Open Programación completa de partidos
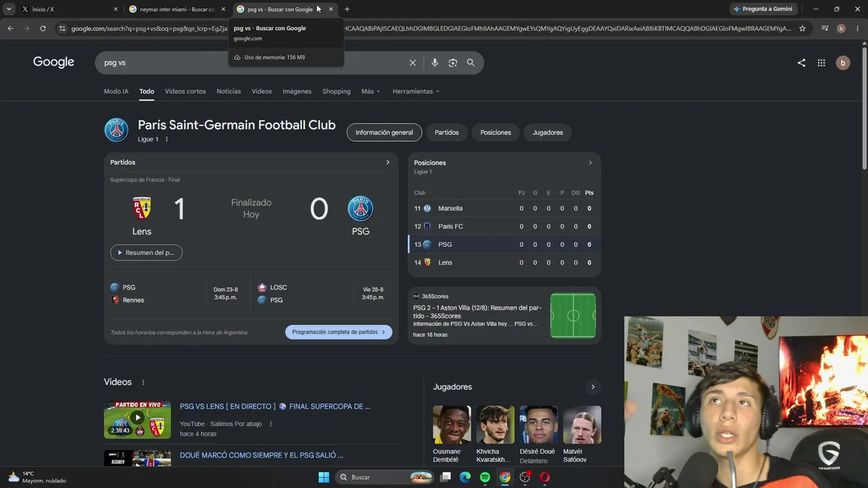 pyautogui.click(x=338, y=332)
